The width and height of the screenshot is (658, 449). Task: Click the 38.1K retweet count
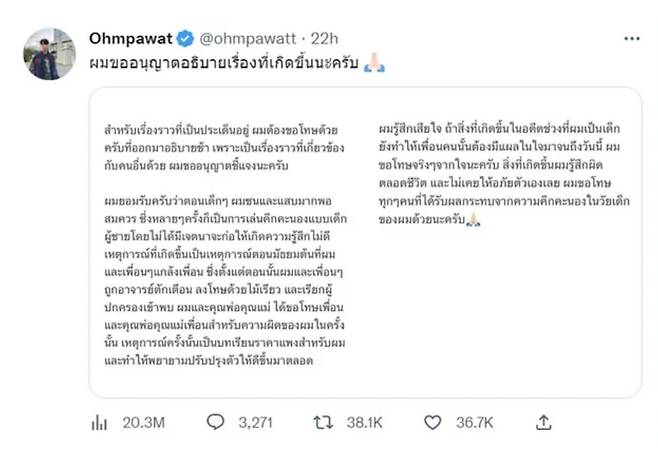(364, 423)
